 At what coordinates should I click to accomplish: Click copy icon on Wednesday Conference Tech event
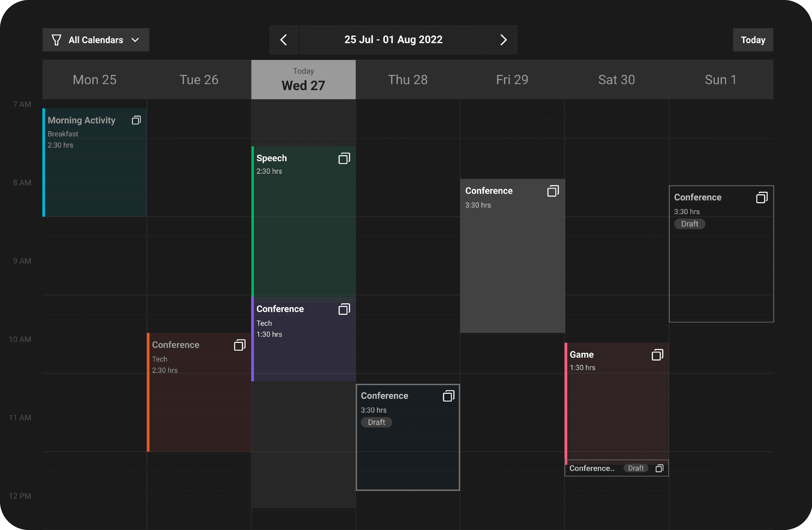(344, 309)
